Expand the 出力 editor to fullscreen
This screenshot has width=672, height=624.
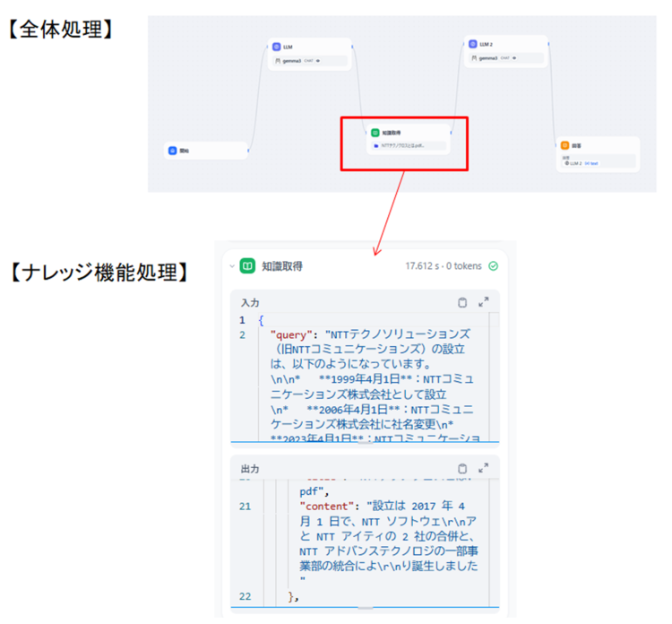coord(483,468)
